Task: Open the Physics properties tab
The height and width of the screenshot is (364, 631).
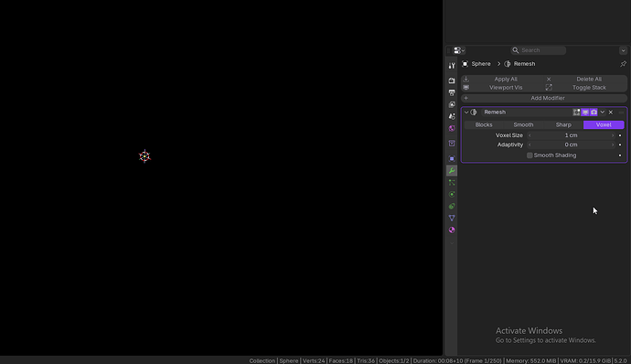Action: pos(452,195)
